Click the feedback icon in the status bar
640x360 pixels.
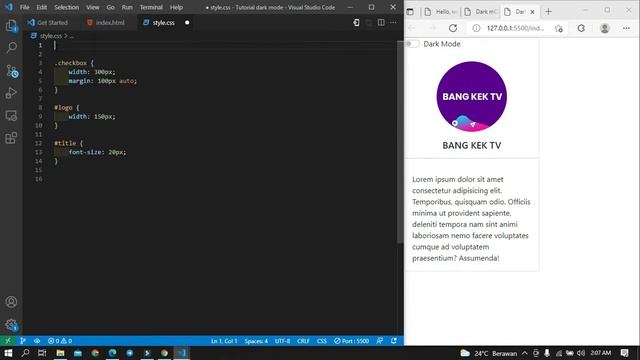click(380, 341)
